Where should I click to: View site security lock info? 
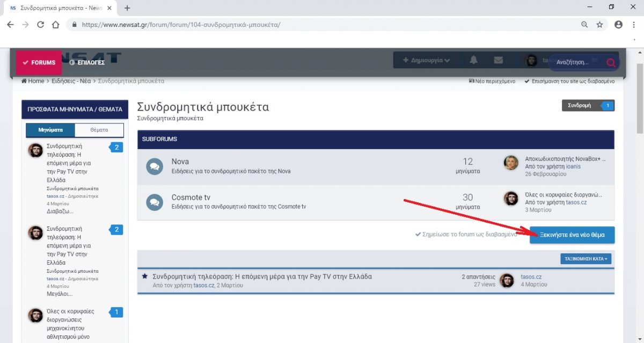pyautogui.click(x=74, y=25)
